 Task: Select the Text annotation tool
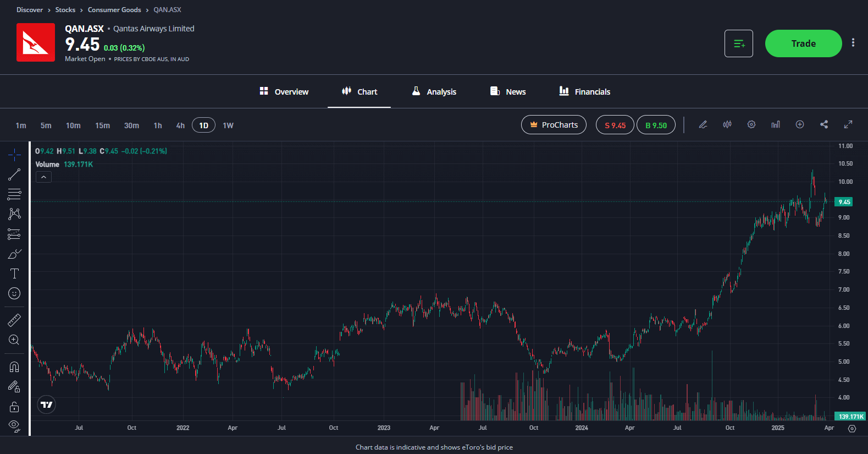click(14, 274)
